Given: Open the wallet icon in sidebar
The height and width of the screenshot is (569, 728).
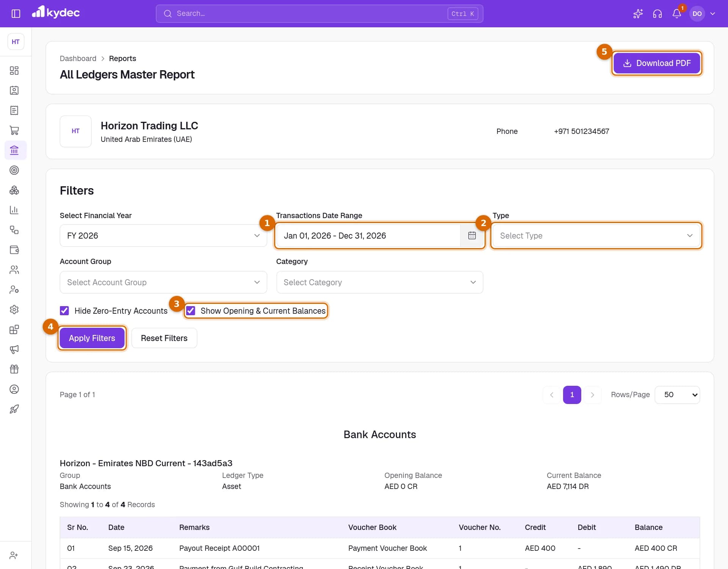Looking at the screenshot, I should pos(14,250).
